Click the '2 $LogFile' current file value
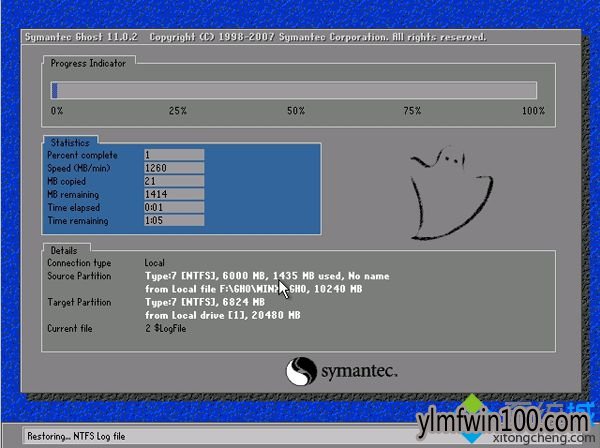The height and width of the screenshot is (448, 600). pos(165,328)
